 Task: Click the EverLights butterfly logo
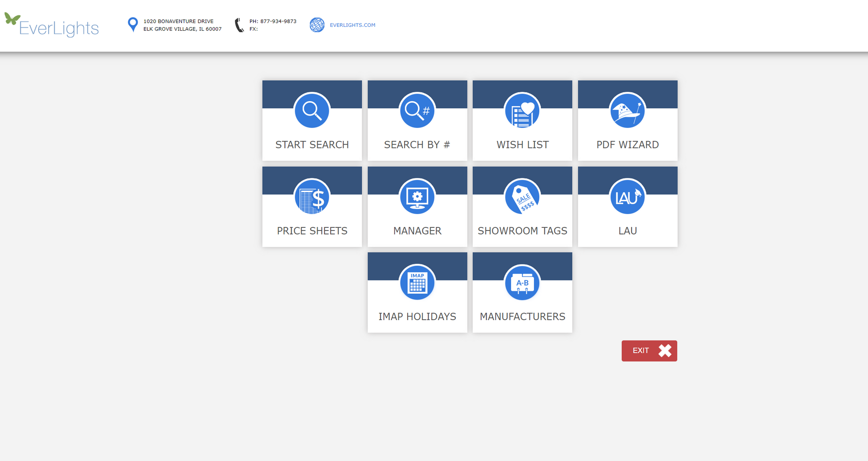[52, 25]
